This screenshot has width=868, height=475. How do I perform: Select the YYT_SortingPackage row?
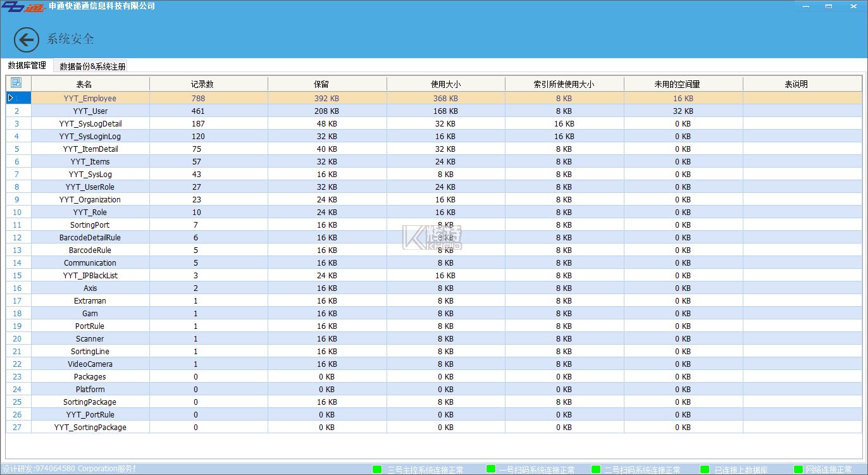[x=90, y=428]
